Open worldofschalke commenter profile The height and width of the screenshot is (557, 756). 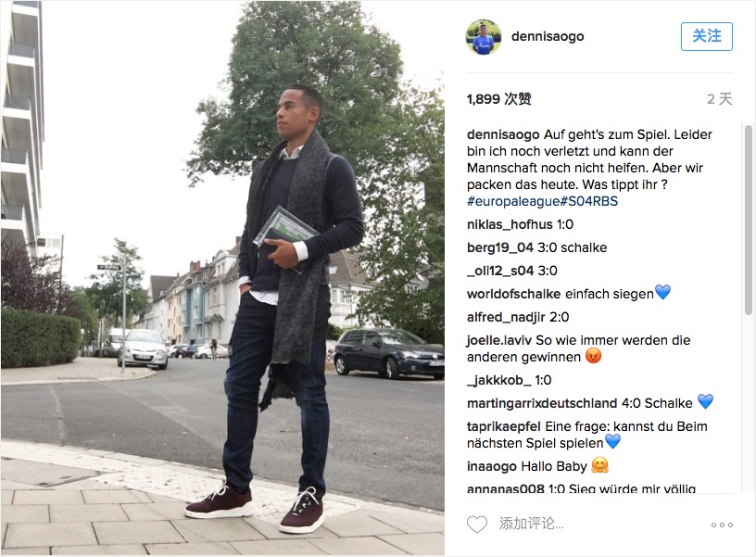click(x=513, y=294)
